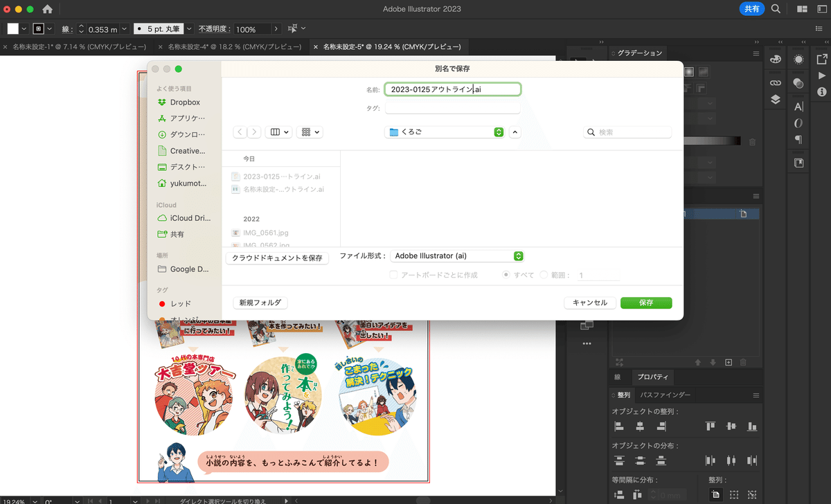Select the 範囲 radio button

544,275
